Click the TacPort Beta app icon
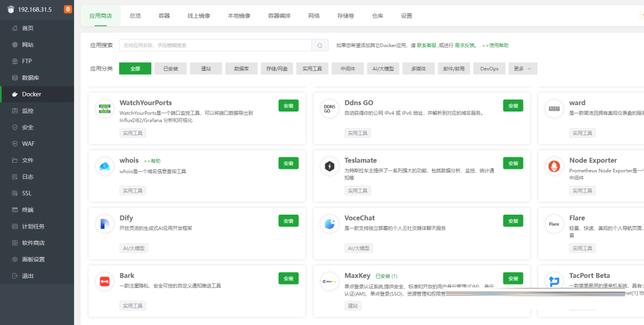The height and width of the screenshot is (325, 644). tap(554, 281)
